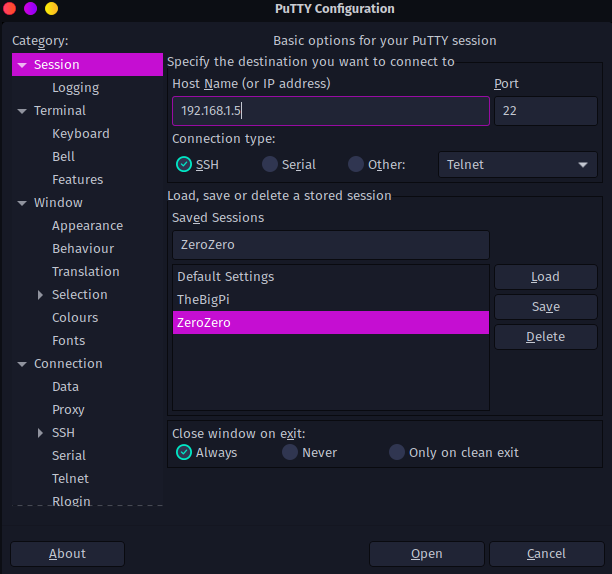Choose the Serial connection type radio button

270,164
